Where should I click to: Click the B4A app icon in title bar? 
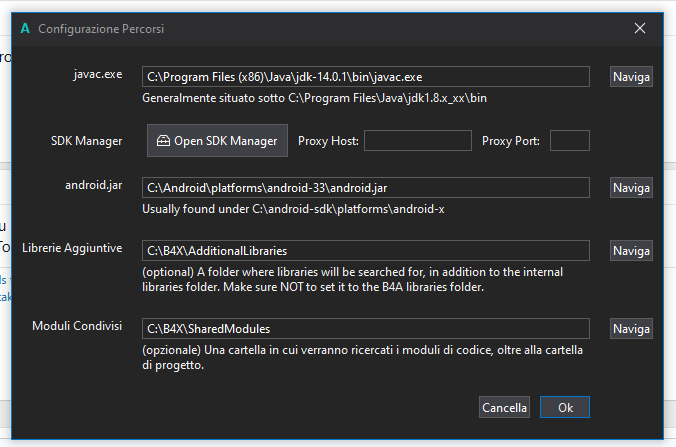[25, 29]
